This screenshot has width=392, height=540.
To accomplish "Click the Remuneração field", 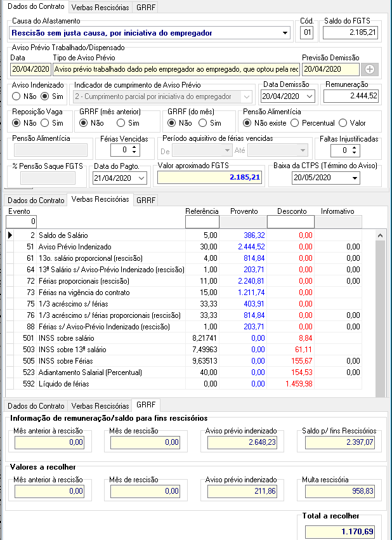I will [x=351, y=96].
